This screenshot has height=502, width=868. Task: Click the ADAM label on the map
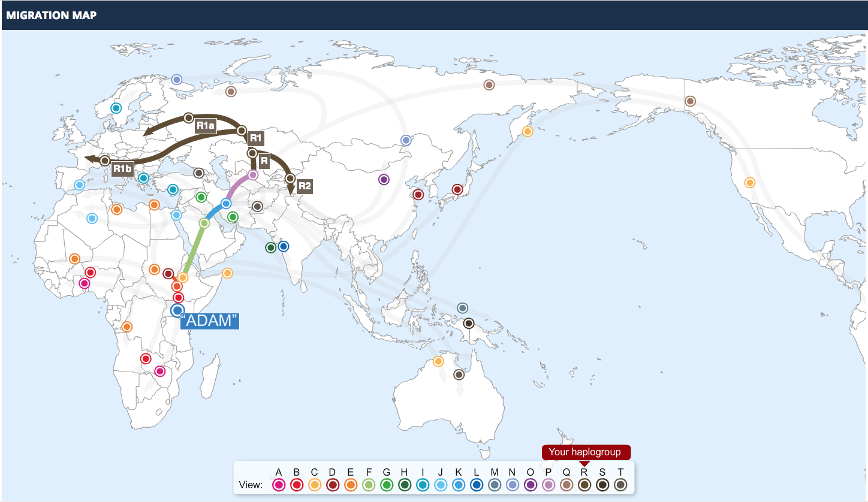pyautogui.click(x=209, y=322)
